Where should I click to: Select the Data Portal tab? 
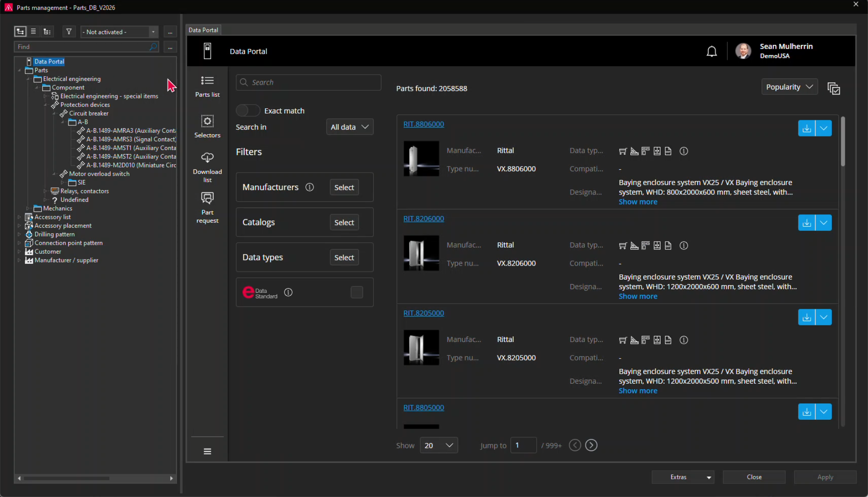click(203, 30)
